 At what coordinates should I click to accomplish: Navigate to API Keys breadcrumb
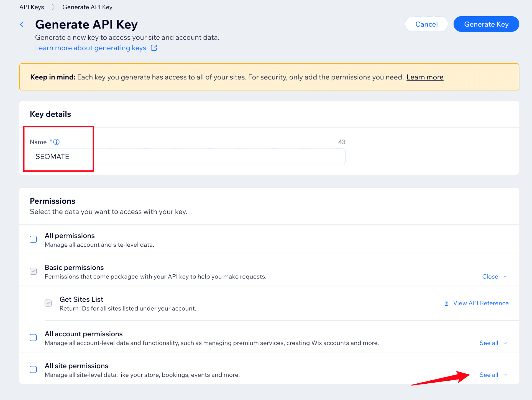coord(31,7)
